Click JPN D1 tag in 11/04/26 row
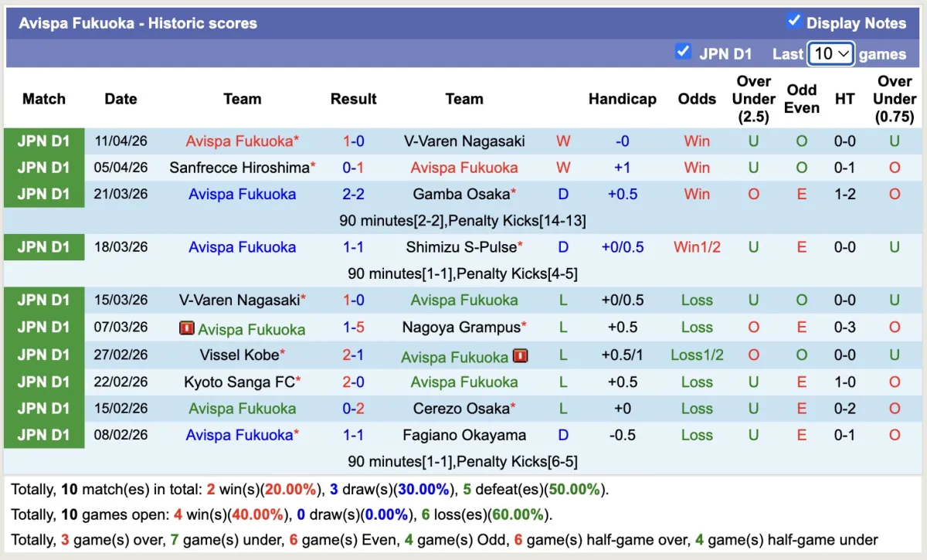Screen dimensions: 927x560 point(44,141)
